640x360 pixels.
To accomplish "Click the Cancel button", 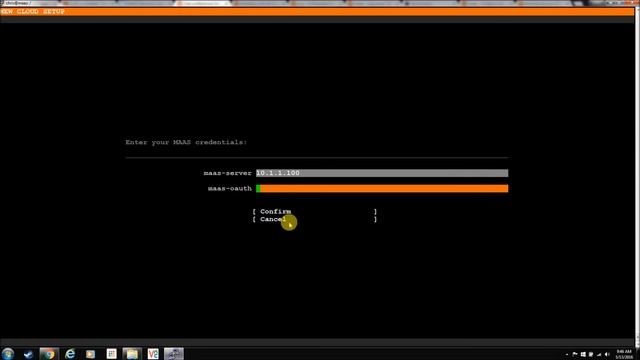I will (314, 219).
